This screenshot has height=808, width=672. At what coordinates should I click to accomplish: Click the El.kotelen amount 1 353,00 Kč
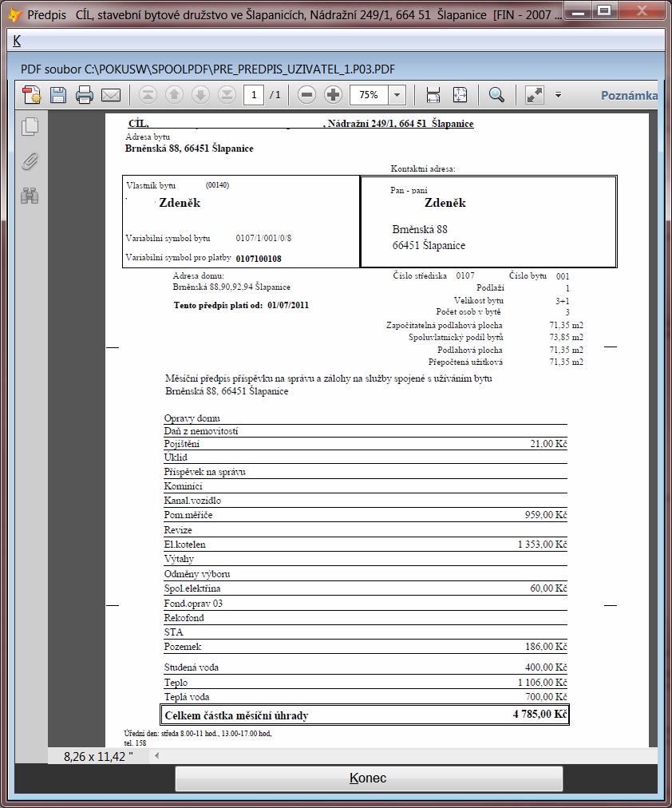point(542,545)
